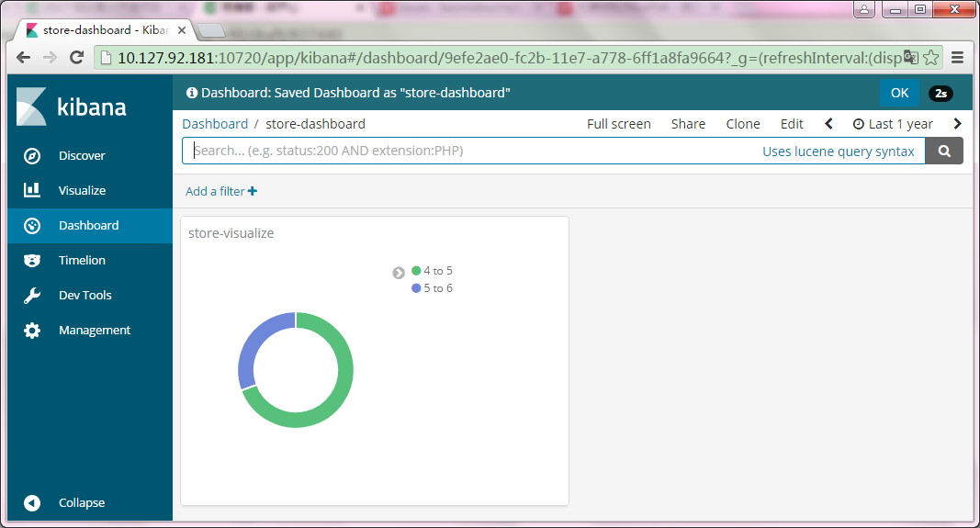Click blue '5 to 6' legend color dot
This screenshot has width=980, height=528.
(x=416, y=288)
